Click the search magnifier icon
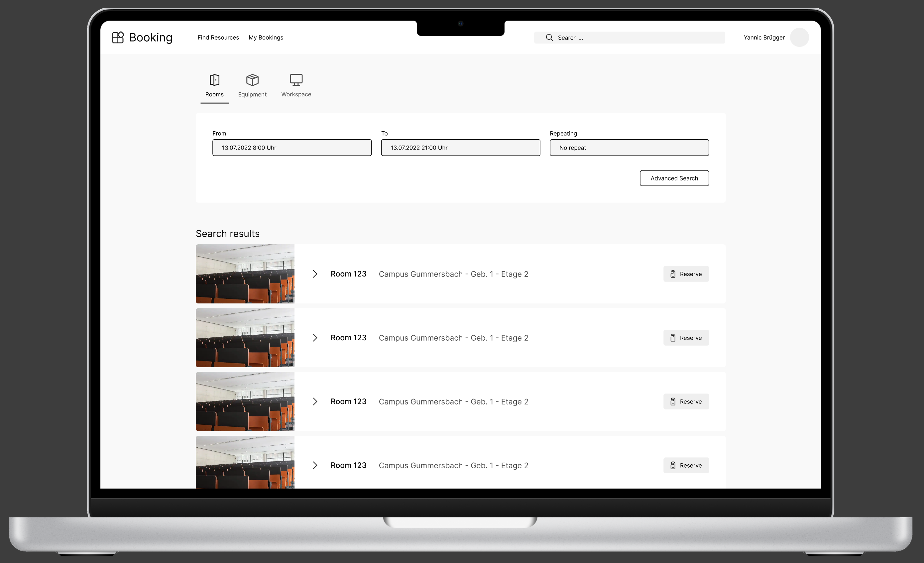The width and height of the screenshot is (924, 563). coord(549,38)
